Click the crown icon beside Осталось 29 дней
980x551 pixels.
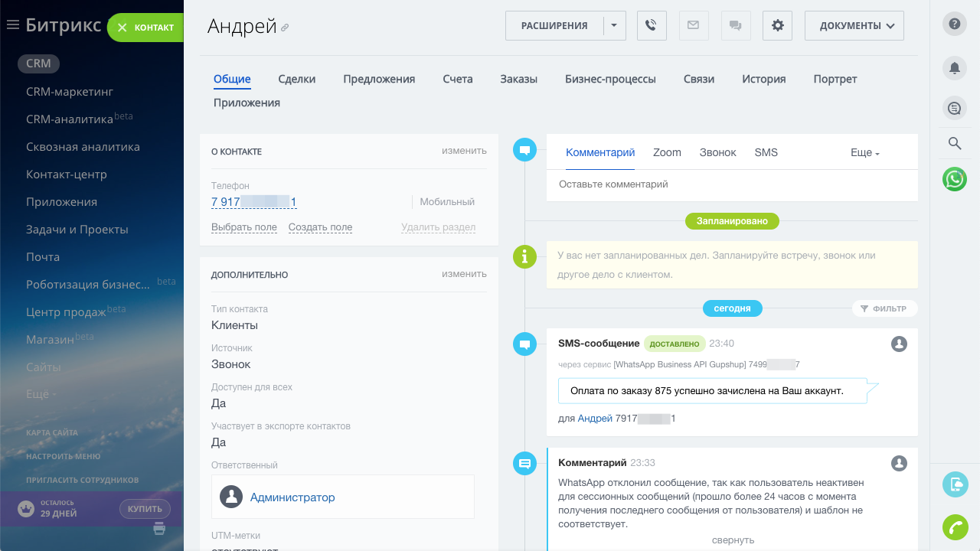click(x=27, y=509)
